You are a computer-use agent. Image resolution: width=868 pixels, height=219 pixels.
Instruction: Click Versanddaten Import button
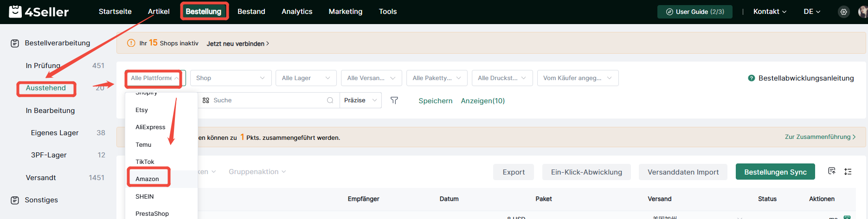click(x=683, y=172)
